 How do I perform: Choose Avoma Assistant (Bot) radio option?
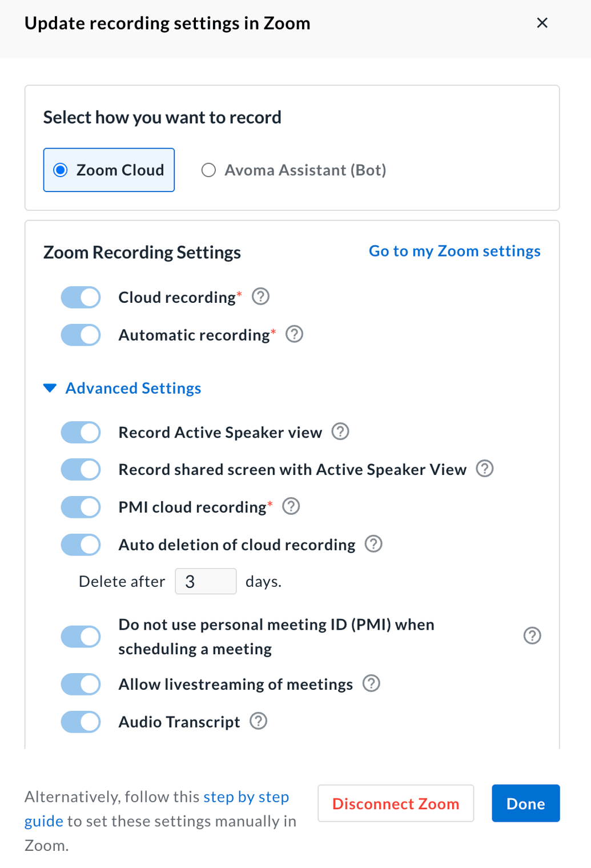[209, 170]
